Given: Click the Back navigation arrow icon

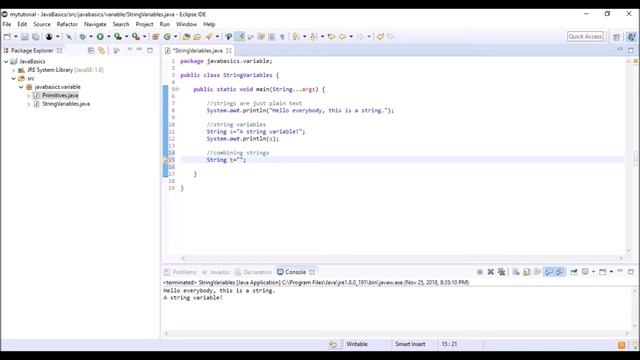Looking at the screenshot, I should point(342,37).
